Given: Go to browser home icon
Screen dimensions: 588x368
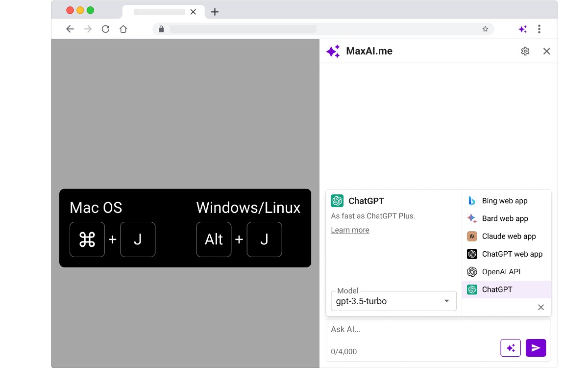Looking at the screenshot, I should click(x=123, y=29).
